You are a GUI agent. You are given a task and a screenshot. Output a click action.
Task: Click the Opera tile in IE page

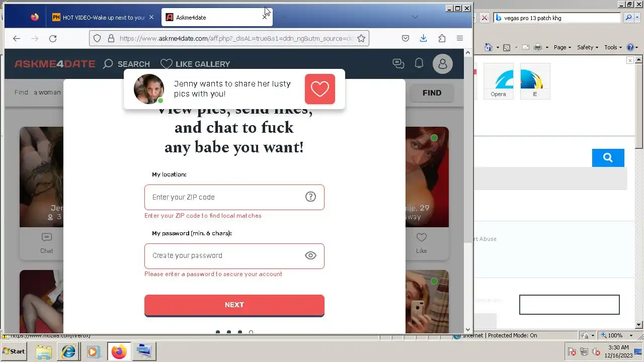498,81
